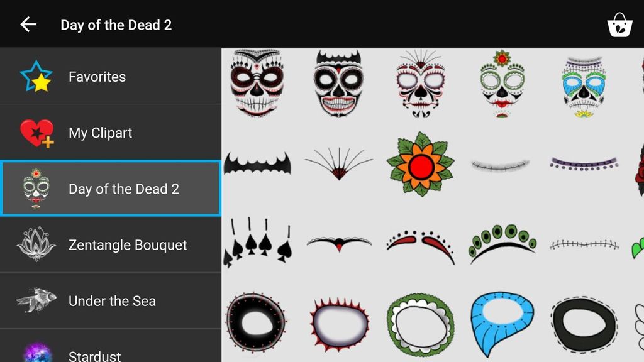
Task: Choose the green circles eyebrow arc clipart
Action: point(502,244)
